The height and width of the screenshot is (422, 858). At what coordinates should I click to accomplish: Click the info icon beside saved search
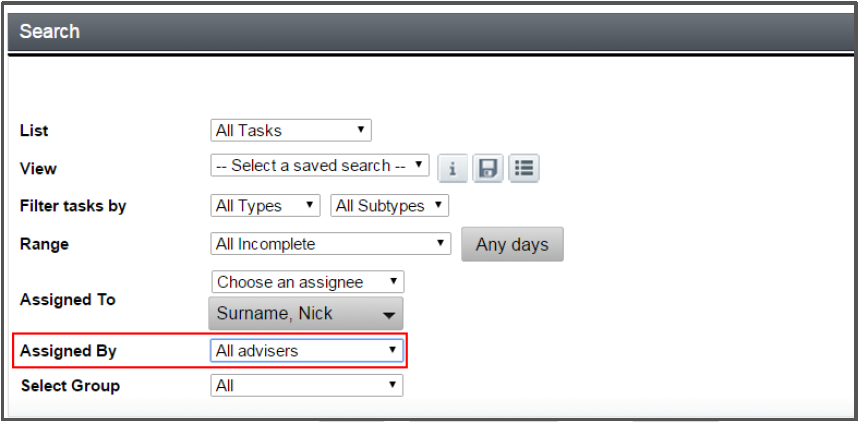[x=452, y=168]
